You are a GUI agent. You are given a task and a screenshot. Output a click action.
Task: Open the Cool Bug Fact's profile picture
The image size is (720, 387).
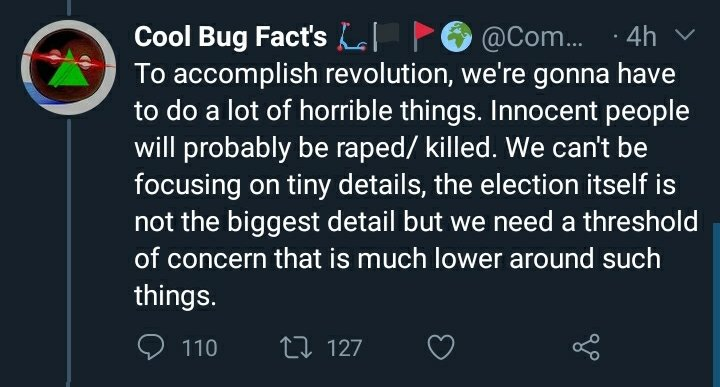[x=68, y=67]
